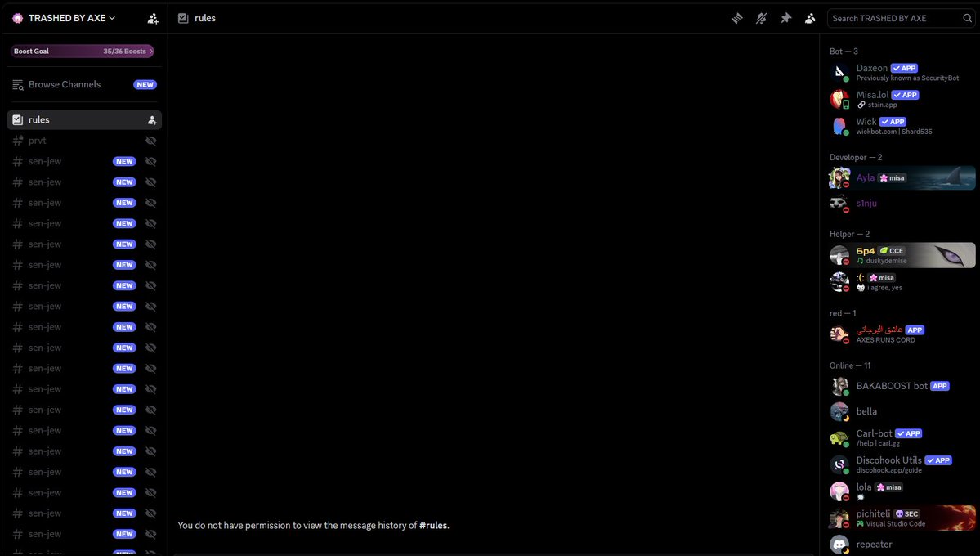Open bella's avatar

839,411
